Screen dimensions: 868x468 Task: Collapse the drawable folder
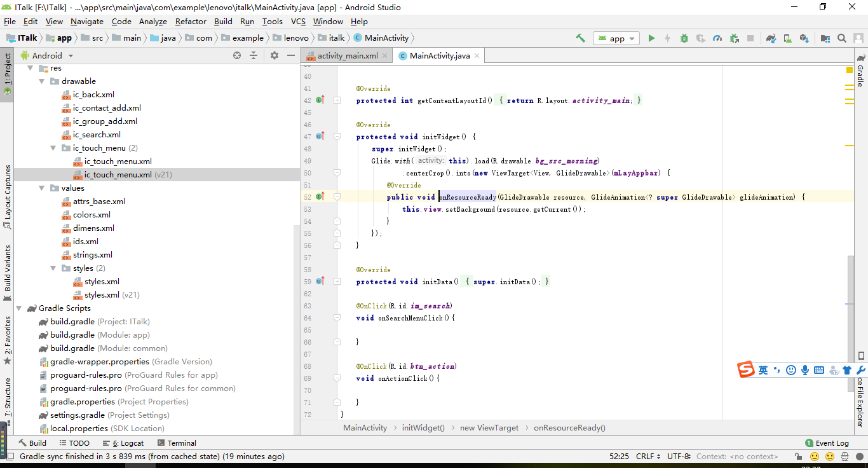41,81
